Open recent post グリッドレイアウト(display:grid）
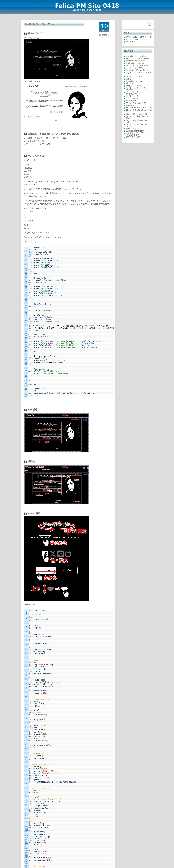The width and height of the screenshot is (174, 868). tap(134, 93)
